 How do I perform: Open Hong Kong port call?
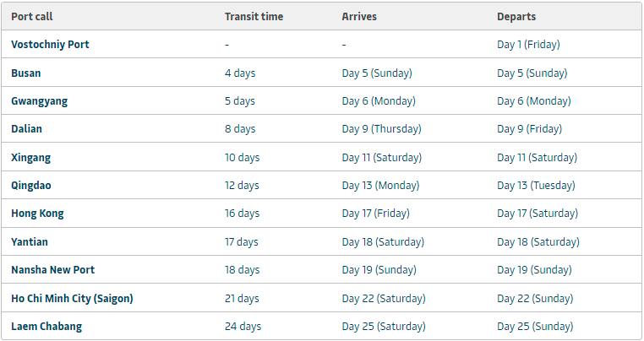pyautogui.click(x=37, y=214)
